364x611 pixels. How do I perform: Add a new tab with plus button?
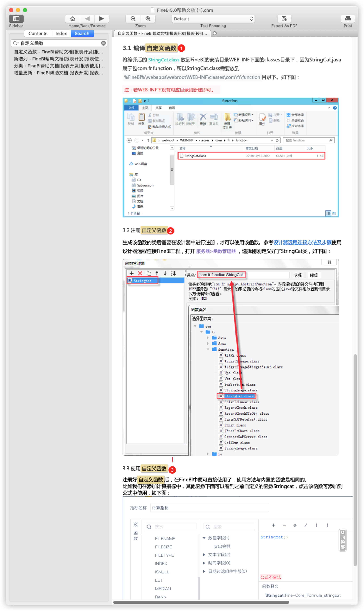point(215,33)
